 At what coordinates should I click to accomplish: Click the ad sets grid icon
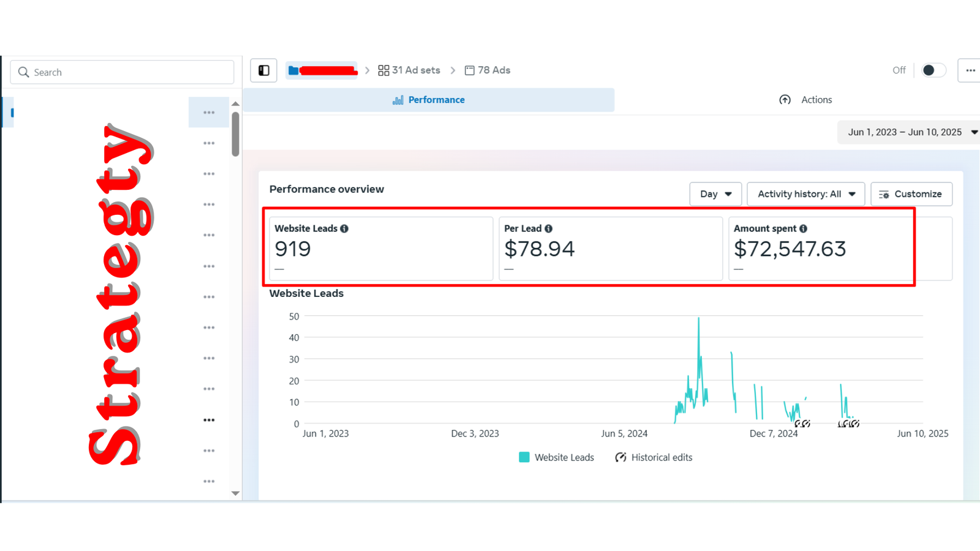(x=383, y=70)
